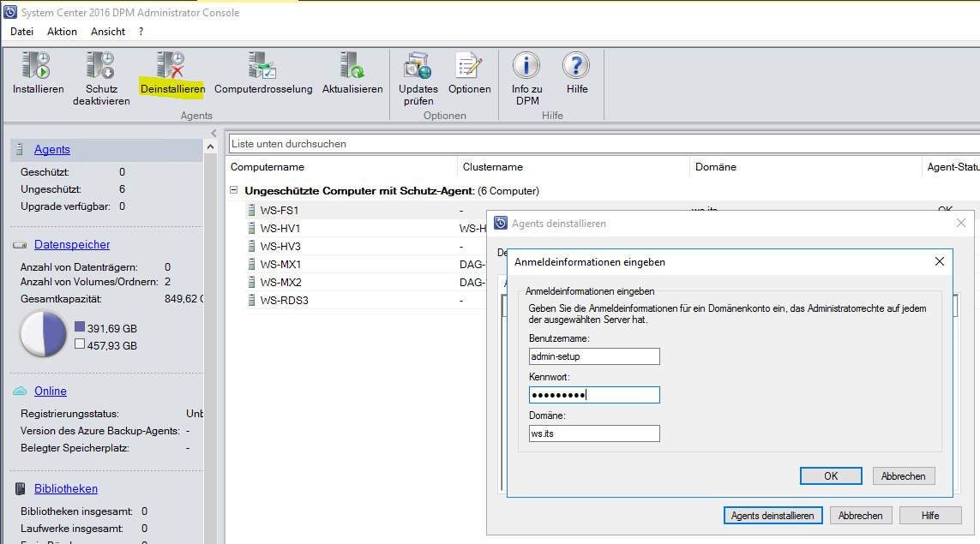Click the Aktualisieren toolbar icon
The image size is (980, 544).
(x=352, y=66)
